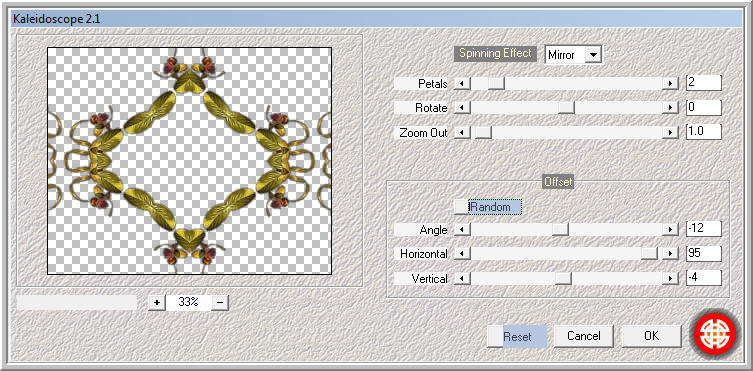Viewport: 753px width, 371px height.
Task: Click the Rotate slider thumb
Action: coord(567,108)
